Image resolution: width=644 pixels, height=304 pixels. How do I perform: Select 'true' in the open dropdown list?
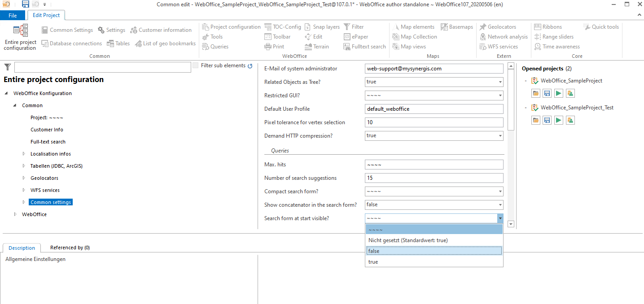coord(373,261)
